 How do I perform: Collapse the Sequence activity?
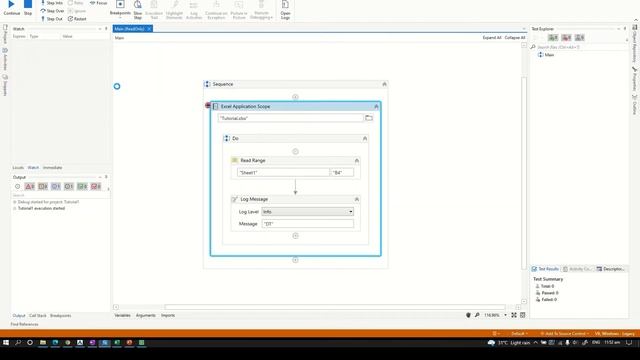coord(384,84)
